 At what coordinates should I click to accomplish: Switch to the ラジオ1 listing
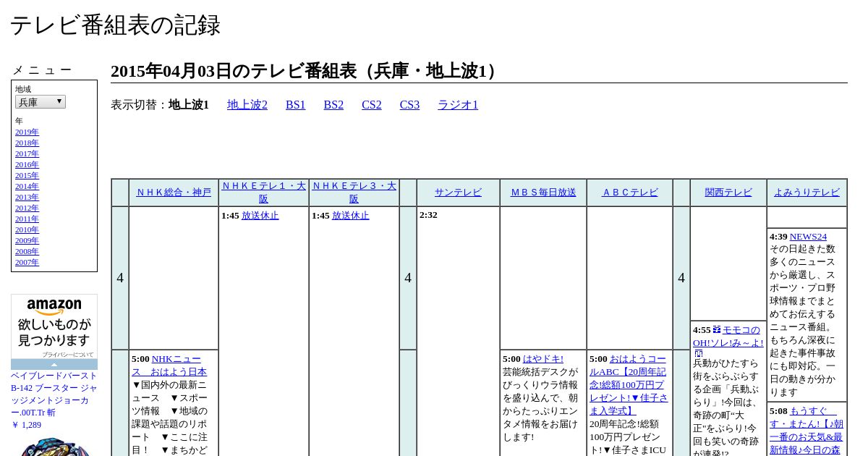pos(458,105)
